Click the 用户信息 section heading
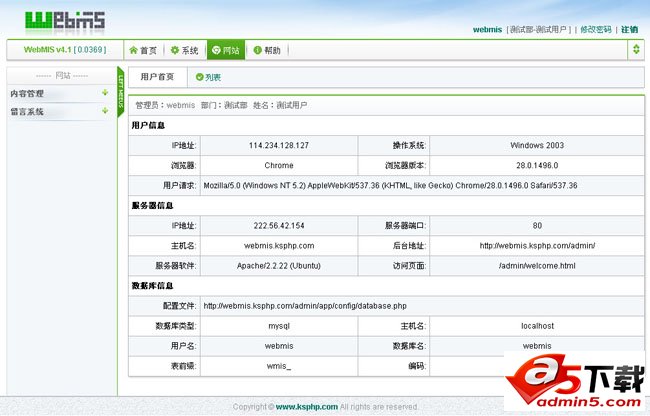 pos(148,125)
